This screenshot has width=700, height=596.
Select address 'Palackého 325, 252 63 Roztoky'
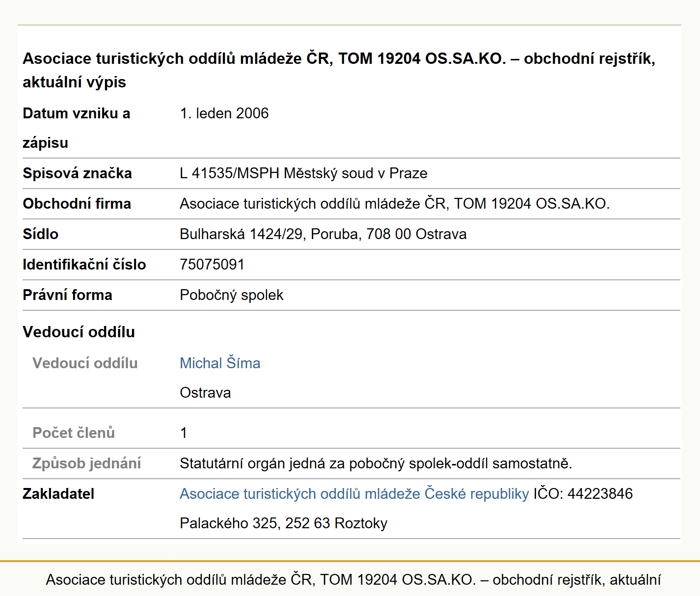(x=284, y=523)
